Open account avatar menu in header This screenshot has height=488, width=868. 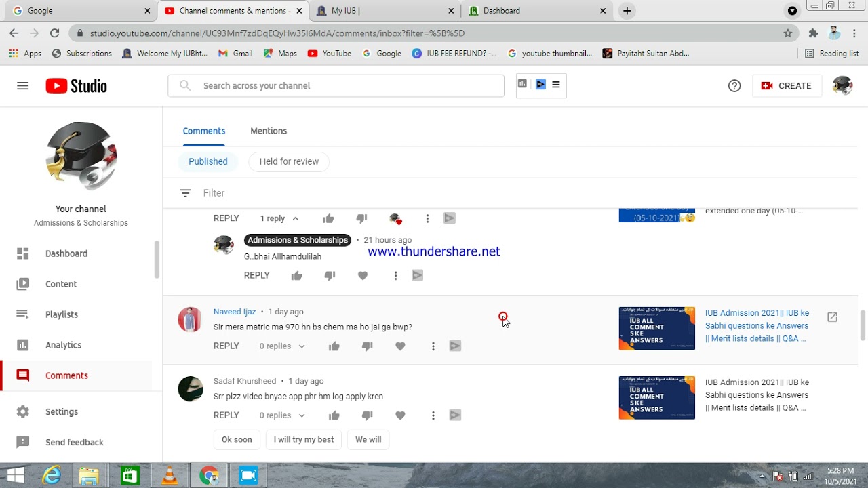coord(842,86)
